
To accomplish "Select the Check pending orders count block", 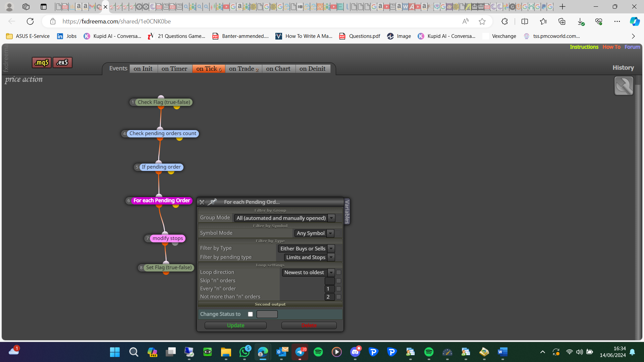I will tap(163, 133).
